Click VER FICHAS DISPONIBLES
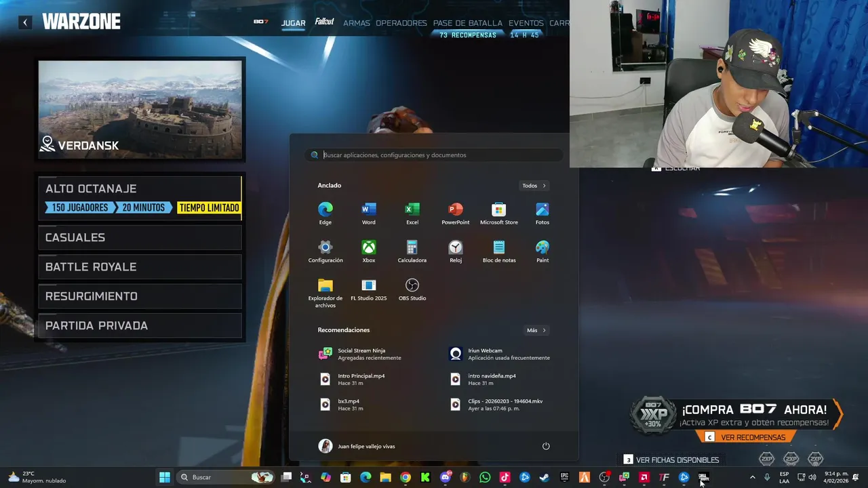 [671, 460]
